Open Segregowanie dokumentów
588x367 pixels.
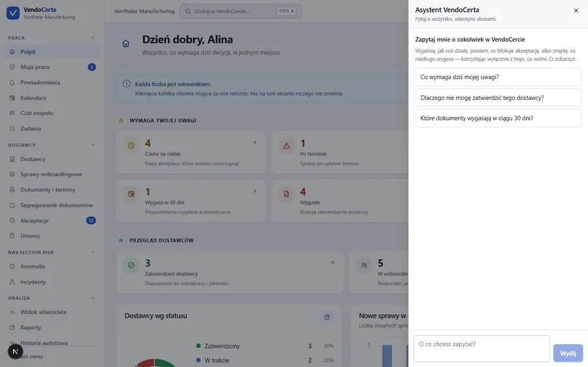coord(52,205)
